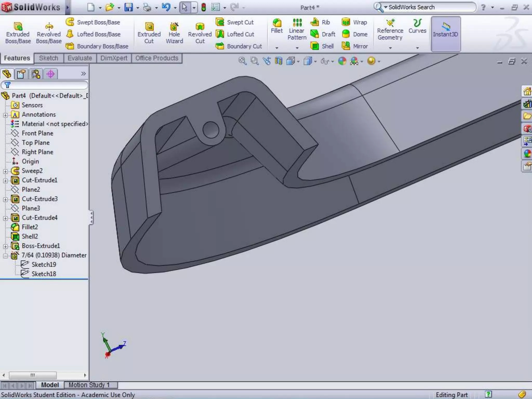
Task: Click the Rebuild traffic light icon
Action: (204, 7)
